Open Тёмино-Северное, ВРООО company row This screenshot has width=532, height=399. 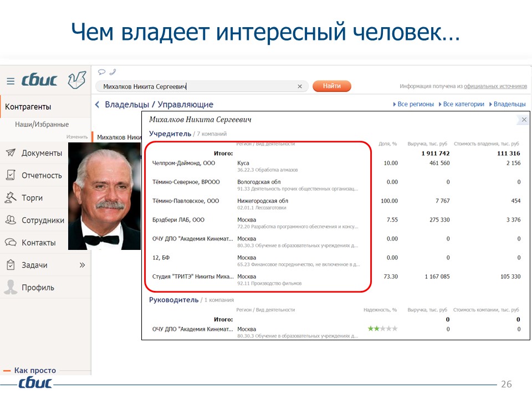186,182
